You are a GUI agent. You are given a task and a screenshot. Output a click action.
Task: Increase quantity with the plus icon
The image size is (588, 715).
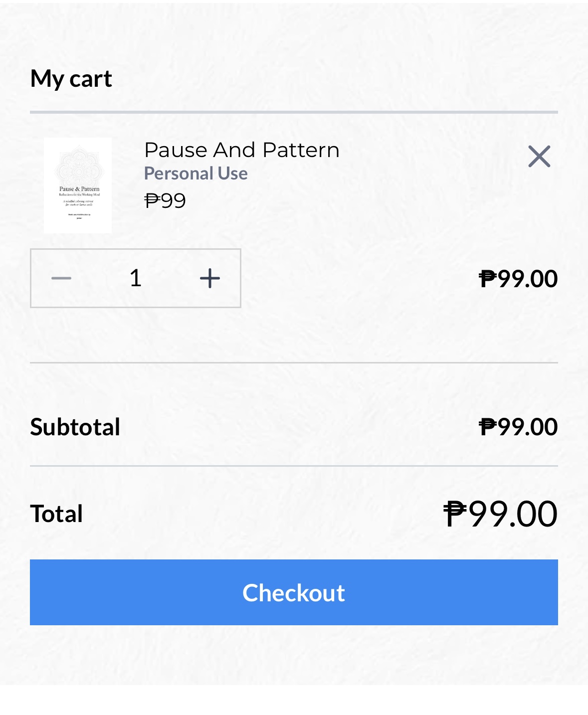[210, 278]
